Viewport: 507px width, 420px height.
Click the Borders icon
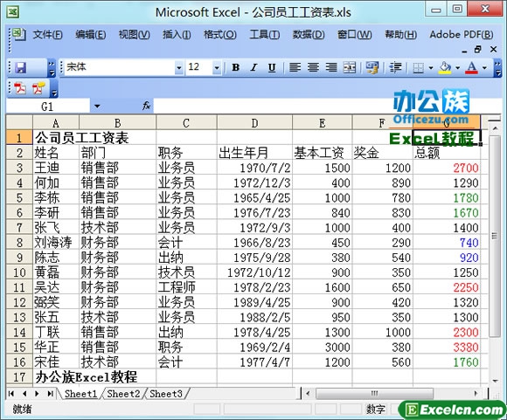tap(419, 68)
